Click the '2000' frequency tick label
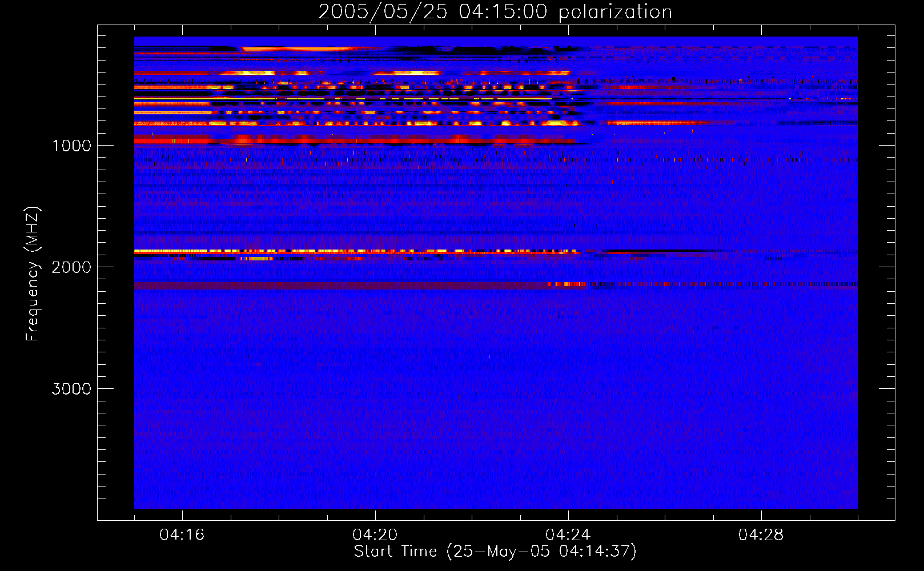The height and width of the screenshot is (571, 924). click(x=71, y=267)
